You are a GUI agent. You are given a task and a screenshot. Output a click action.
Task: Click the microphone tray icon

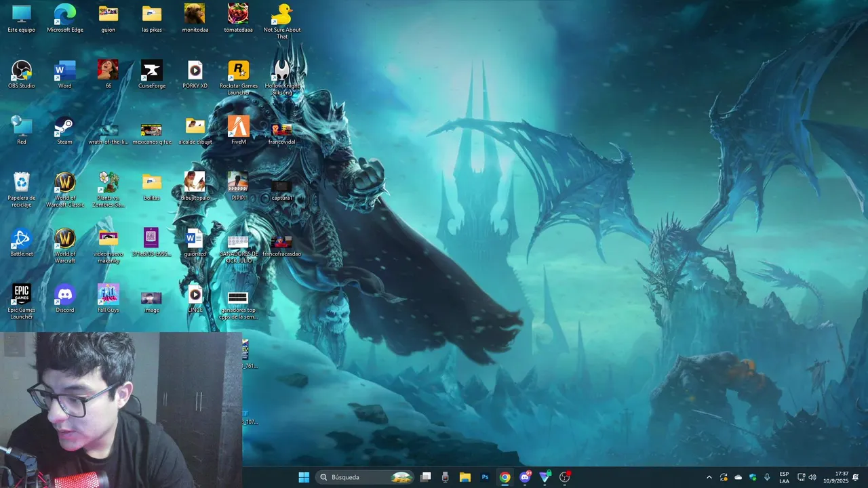coord(767,477)
